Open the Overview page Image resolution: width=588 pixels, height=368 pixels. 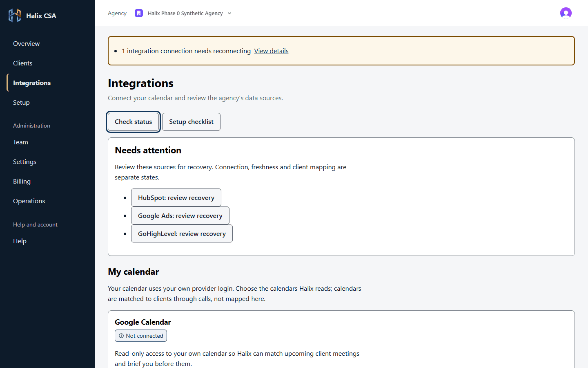tap(26, 43)
